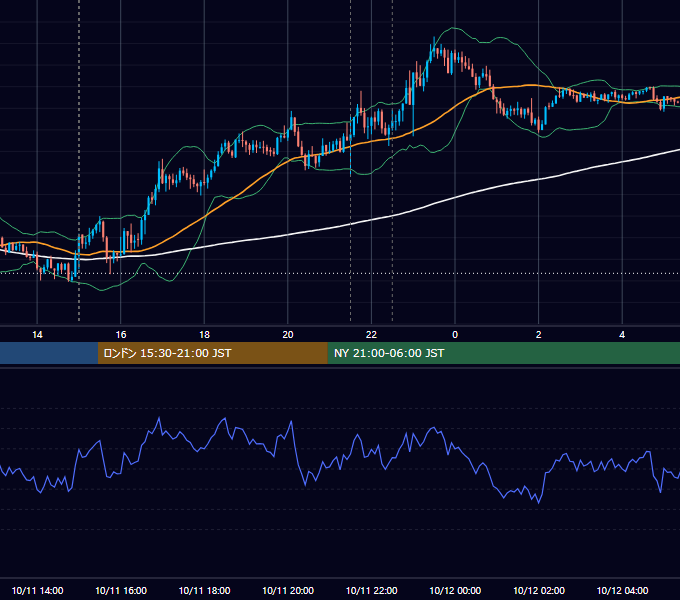This screenshot has height=600, width=680.
Task: Click the 10/12 04:00 date label
Action: pos(622,590)
